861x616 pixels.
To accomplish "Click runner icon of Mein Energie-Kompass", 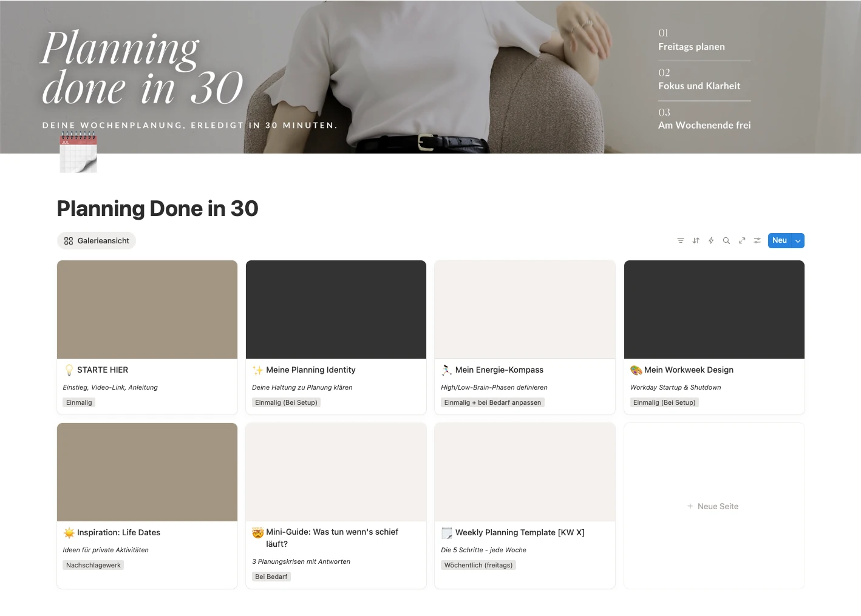I will (x=447, y=370).
